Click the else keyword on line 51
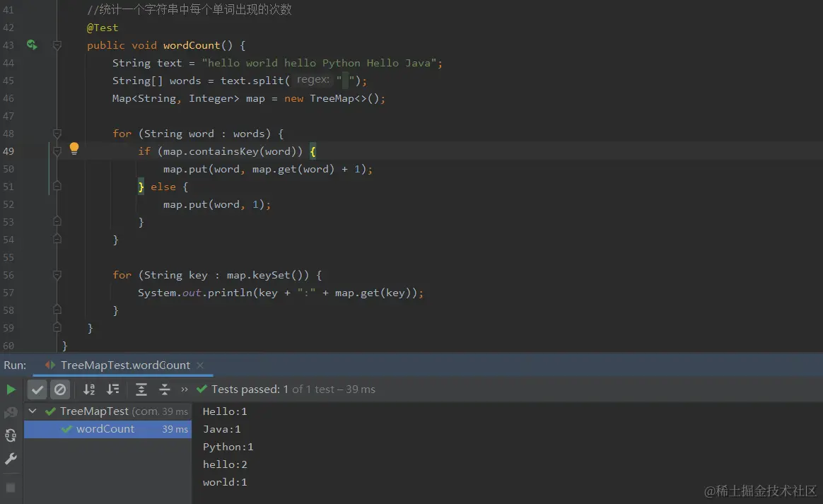823x504 pixels. 163,187
